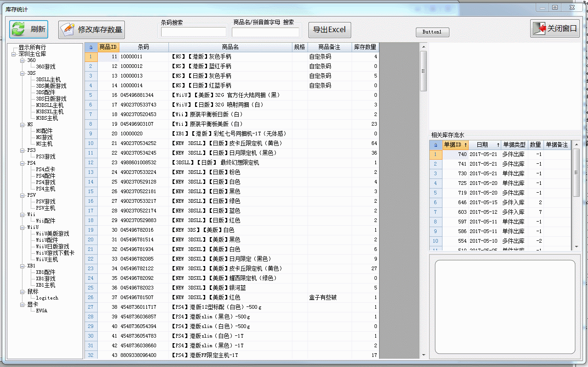Focus the 条码搜索 input field
This screenshot has height=367, width=588.
(194, 32)
